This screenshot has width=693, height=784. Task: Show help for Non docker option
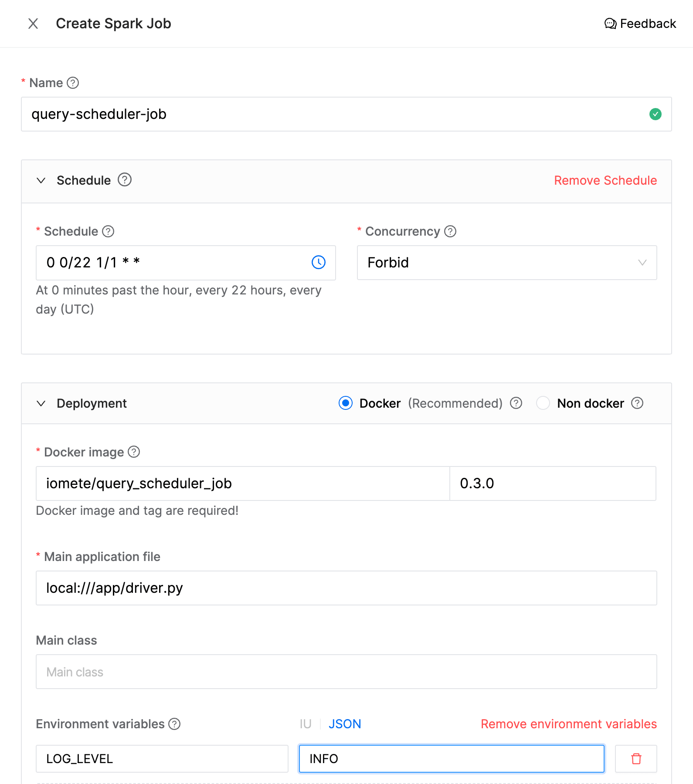click(637, 403)
